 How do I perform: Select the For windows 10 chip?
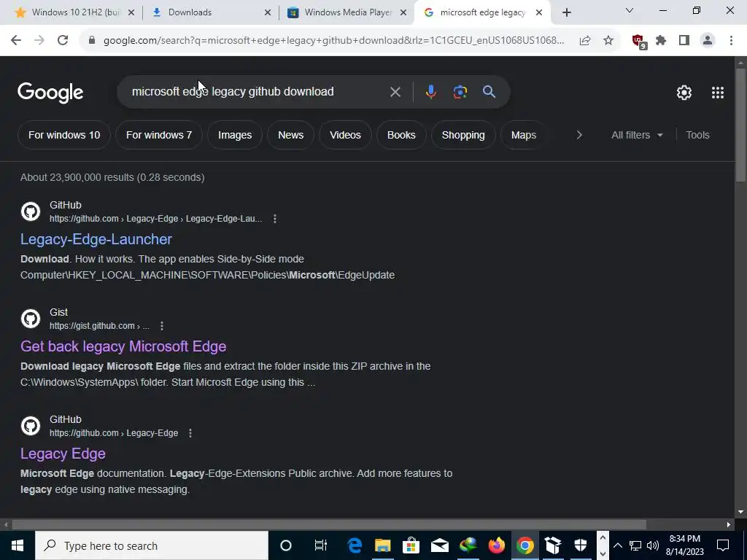64,135
